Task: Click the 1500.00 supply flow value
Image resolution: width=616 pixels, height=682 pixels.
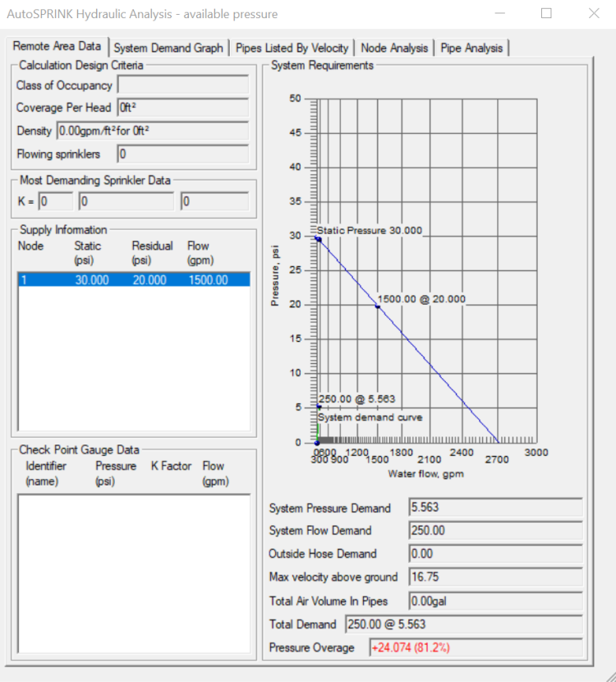Action: point(209,279)
